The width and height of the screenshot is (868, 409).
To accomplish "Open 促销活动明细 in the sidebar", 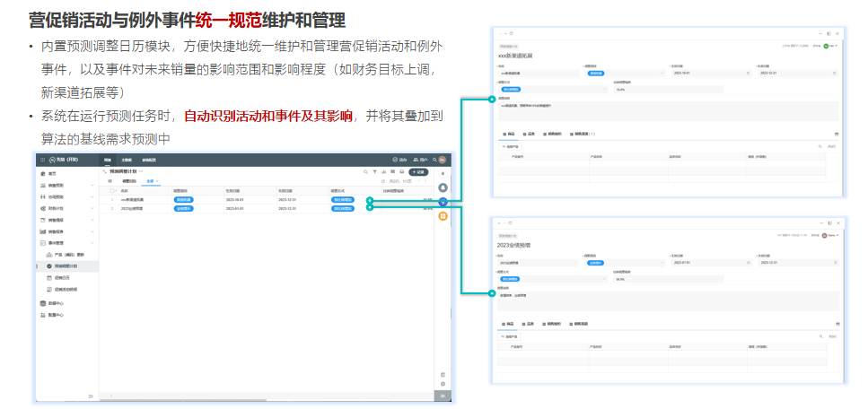I will coord(67,290).
